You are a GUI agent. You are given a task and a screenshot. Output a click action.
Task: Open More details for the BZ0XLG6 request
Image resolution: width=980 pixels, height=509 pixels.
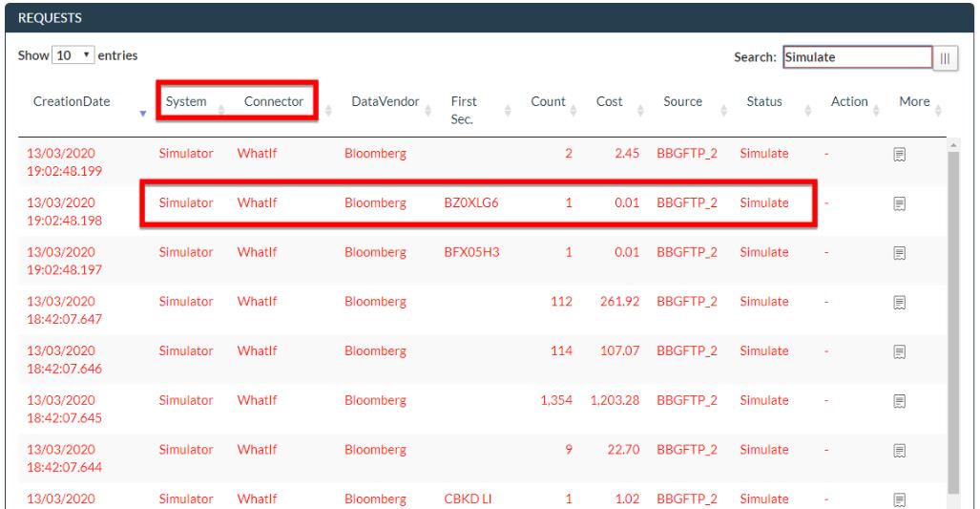(x=899, y=203)
